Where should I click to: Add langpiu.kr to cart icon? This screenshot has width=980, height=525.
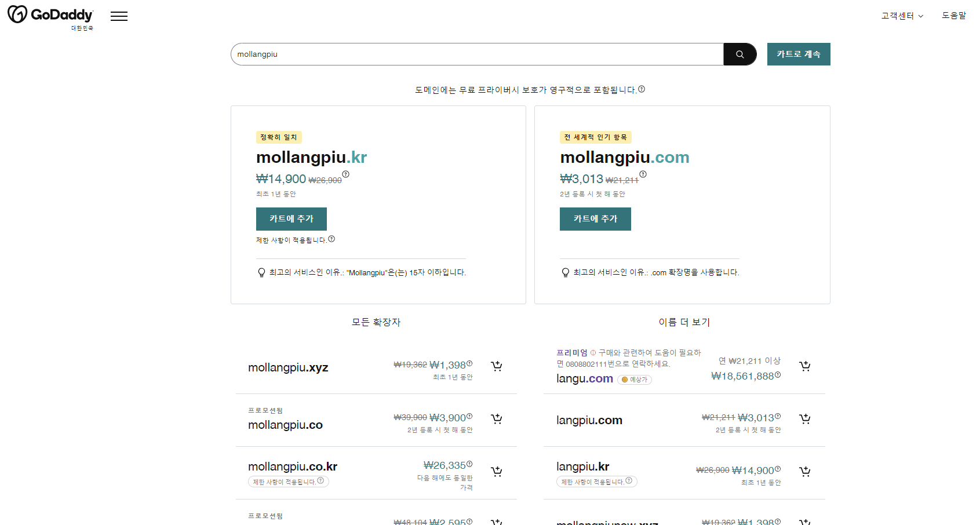pos(805,472)
